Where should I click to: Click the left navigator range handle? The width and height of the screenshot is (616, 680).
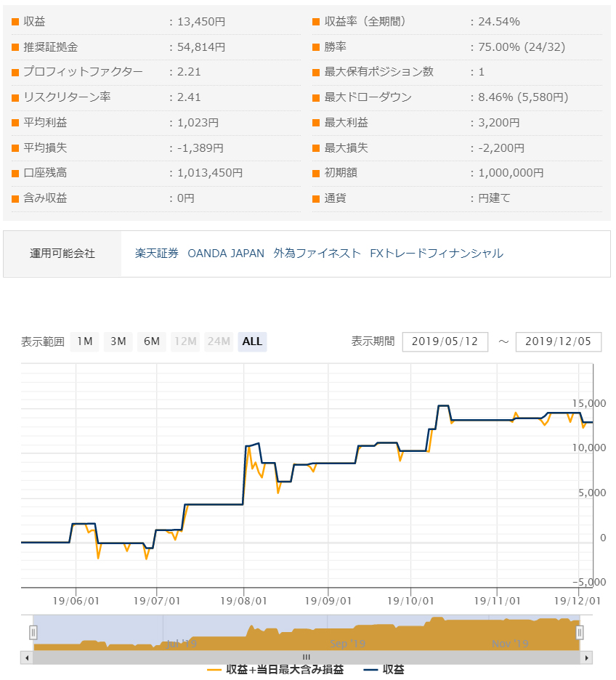[33, 633]
